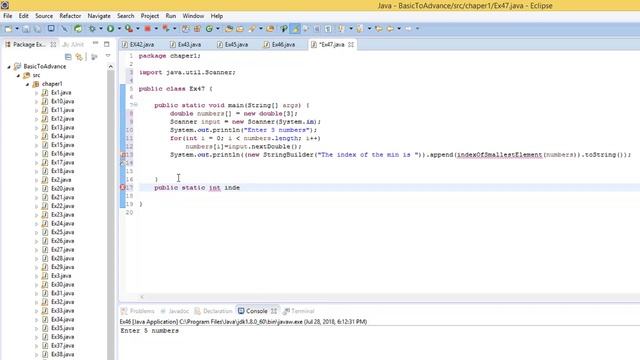This screenshot has height=360, width=640.
Task: Open the Debug dropdown arrow
Action: point(101,29)
